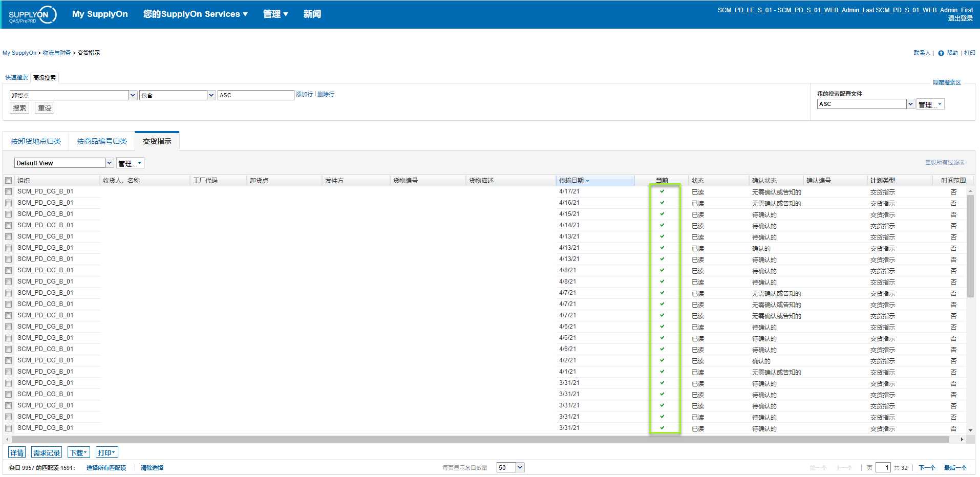This screenshot has height=477, width=980.
Task: Click the sort arrow on 传输日期 header
Action: tap(588, 181)
